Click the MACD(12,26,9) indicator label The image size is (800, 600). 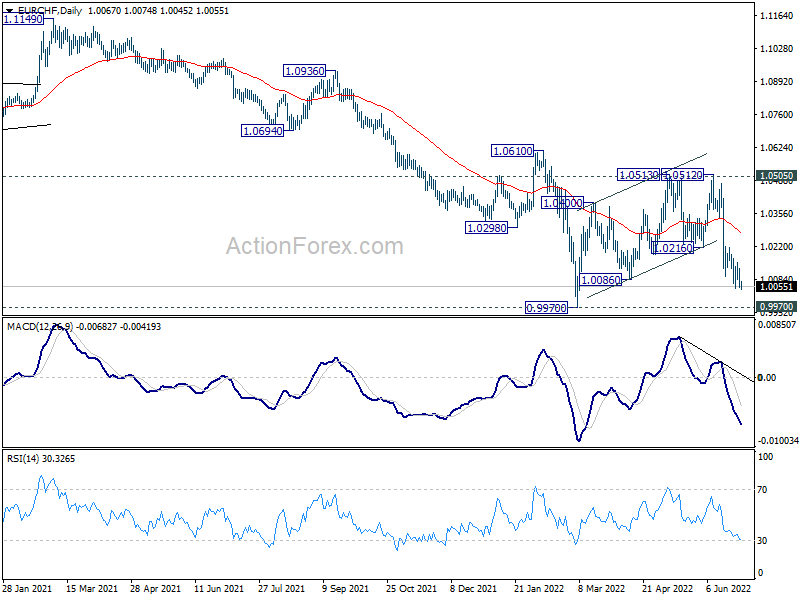point(40,327)
